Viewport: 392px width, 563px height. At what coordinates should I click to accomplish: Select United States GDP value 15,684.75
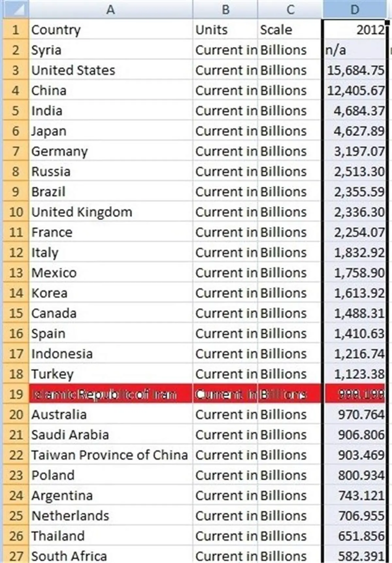(x=355, y=70)
